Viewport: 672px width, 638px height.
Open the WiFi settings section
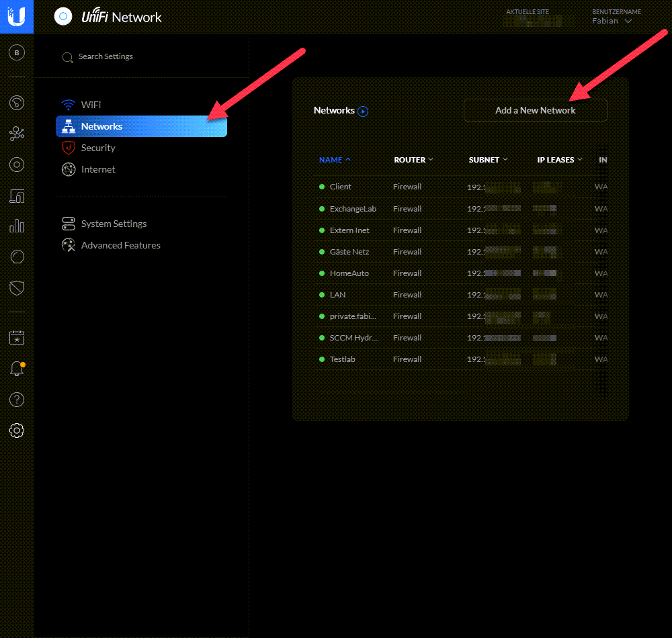click(x=141, y=105)
